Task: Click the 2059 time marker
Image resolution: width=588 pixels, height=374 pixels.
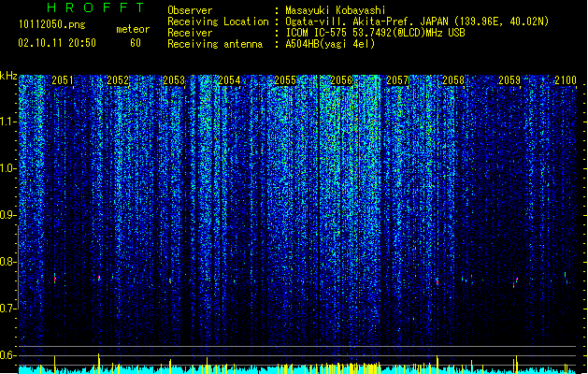Action: pyautogui.click(x=509, y=80)
